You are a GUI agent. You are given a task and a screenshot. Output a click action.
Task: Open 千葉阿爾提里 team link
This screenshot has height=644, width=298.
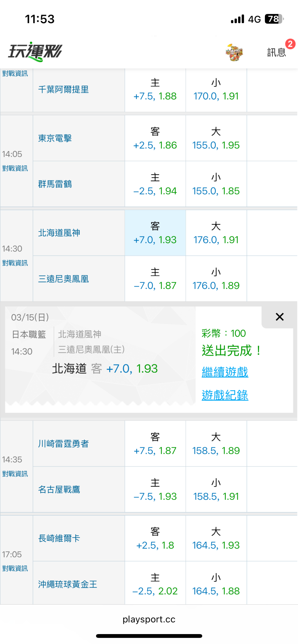[63, 90]
